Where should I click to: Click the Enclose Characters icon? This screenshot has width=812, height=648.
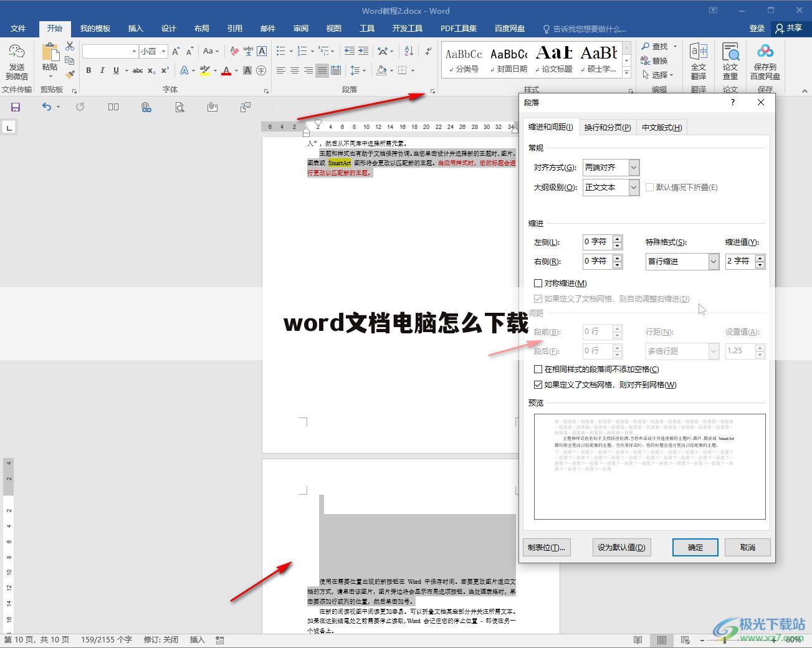pyautogui.click(x=261, y=70)
